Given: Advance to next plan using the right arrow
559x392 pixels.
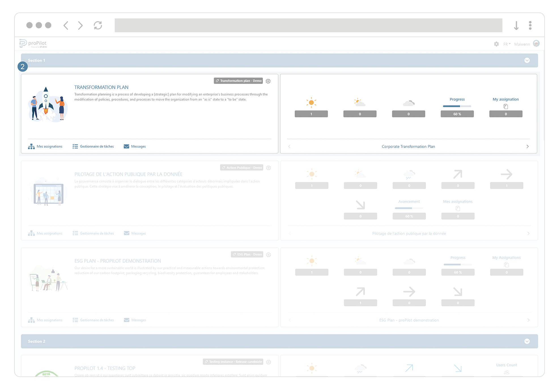Looking at the screenshot, I should [528, 146].
